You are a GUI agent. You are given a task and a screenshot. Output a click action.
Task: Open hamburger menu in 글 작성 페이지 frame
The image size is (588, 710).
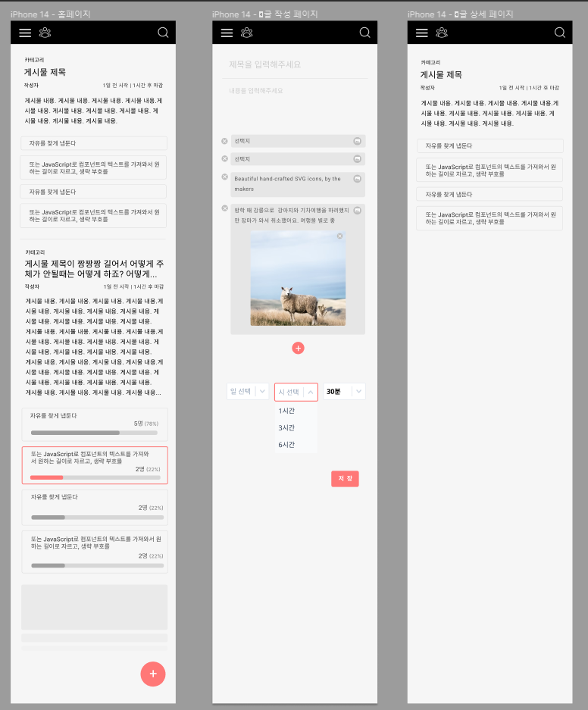click(x=227, y=33)
